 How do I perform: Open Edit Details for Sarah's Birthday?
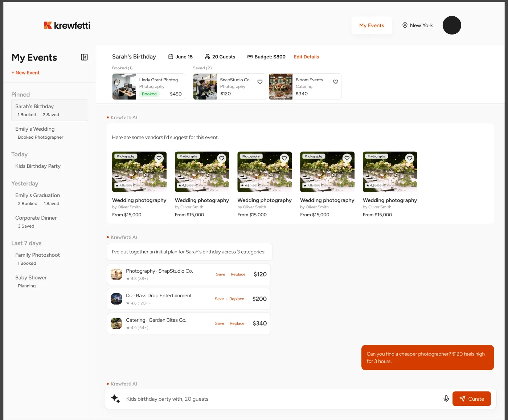pos(306,57)
